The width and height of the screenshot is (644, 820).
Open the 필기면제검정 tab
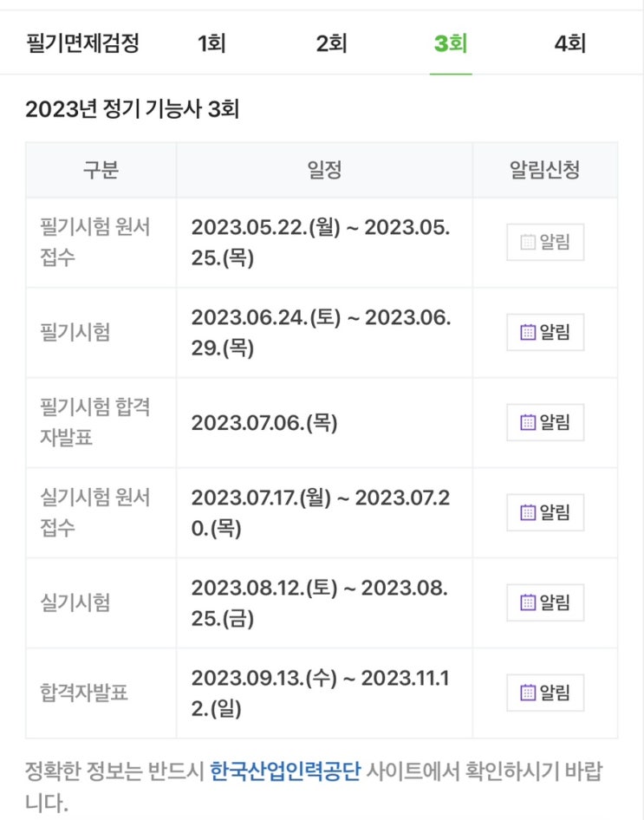pos(82,42)
